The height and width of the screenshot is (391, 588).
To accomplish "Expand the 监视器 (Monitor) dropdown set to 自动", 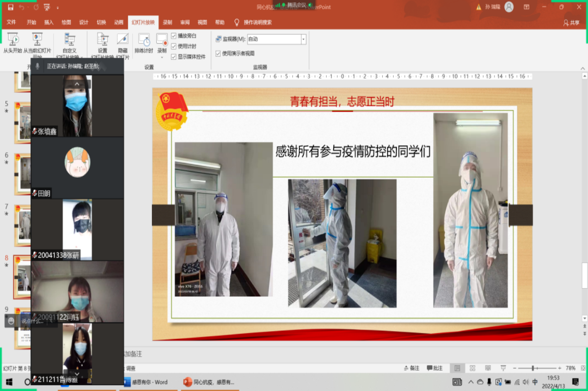I will (x=303, y=39).
